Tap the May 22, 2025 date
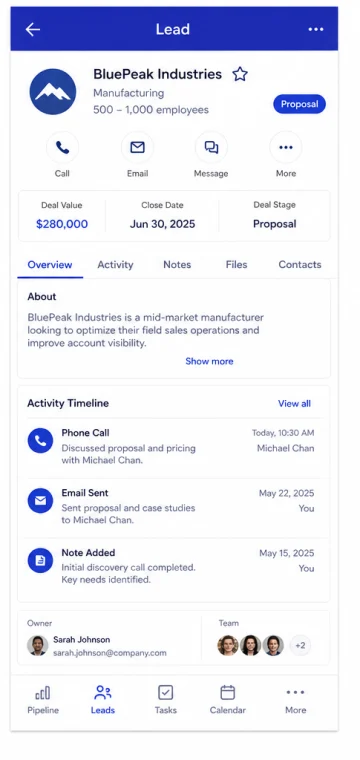The width and height of the screenshot is (360, 760). pos(286,493)
